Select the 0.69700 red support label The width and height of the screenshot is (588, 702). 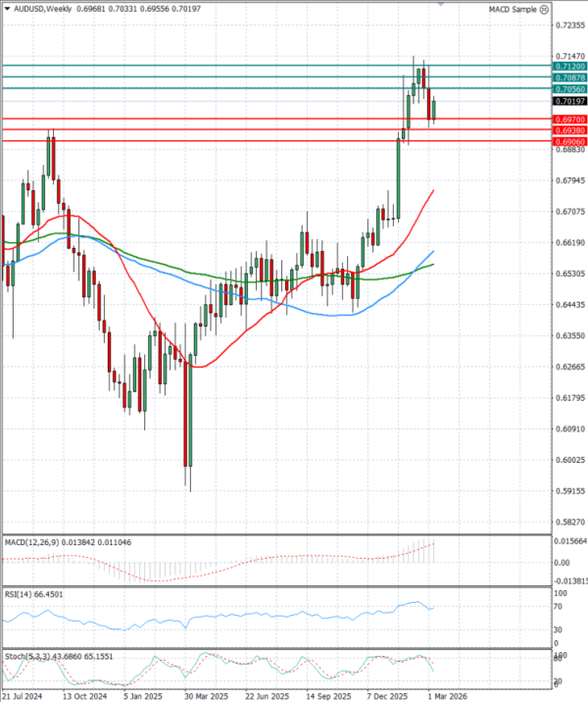click(569, 119)
